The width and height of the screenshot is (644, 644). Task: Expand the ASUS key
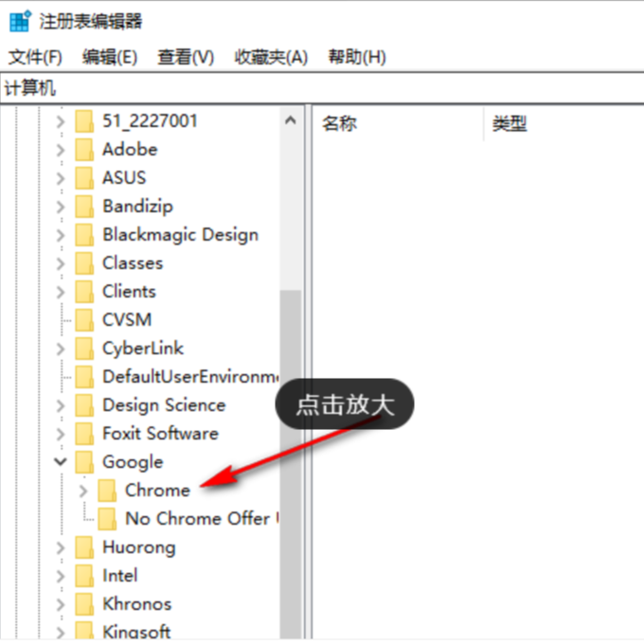tap(61, 178)
